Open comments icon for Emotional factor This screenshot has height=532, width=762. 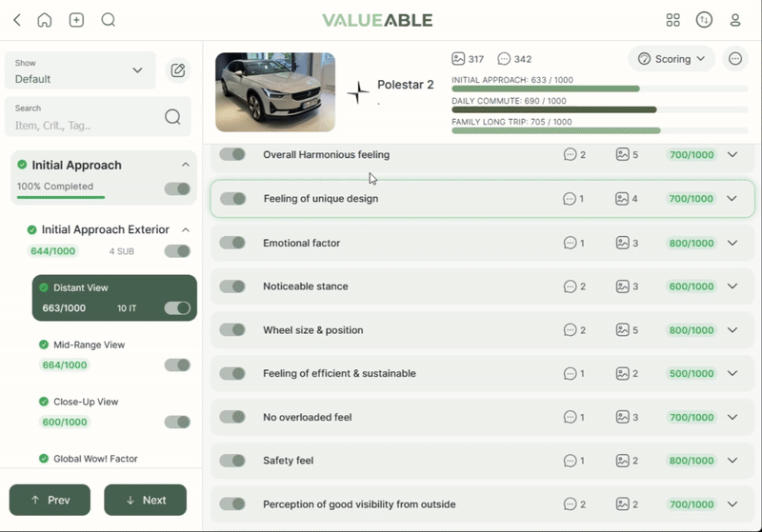click(570, 243)
